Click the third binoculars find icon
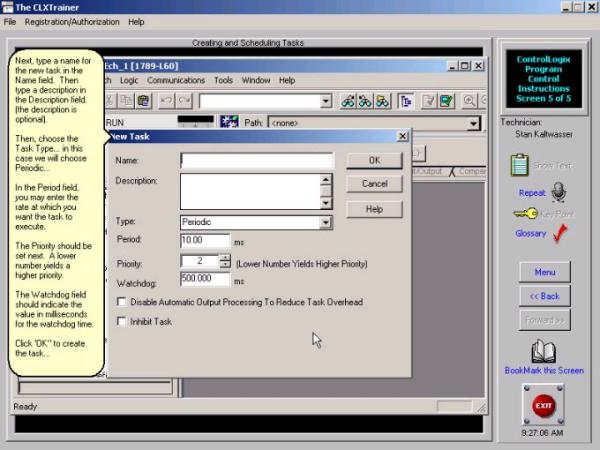This screenshot has width=600, height=450. tap(383, 101)
